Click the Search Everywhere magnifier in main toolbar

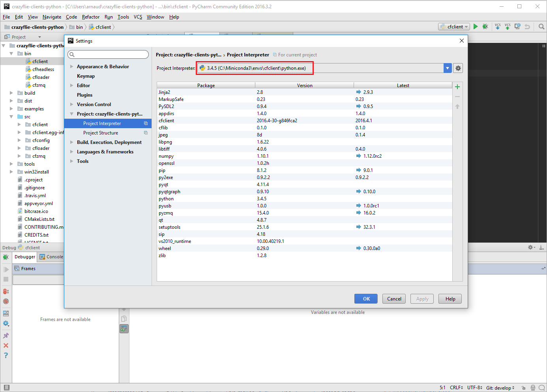(541, 26)
